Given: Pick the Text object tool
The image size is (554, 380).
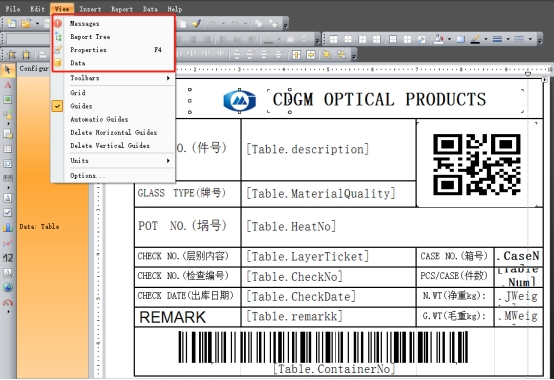Looking at the screenshot, I should coord(8,85).
